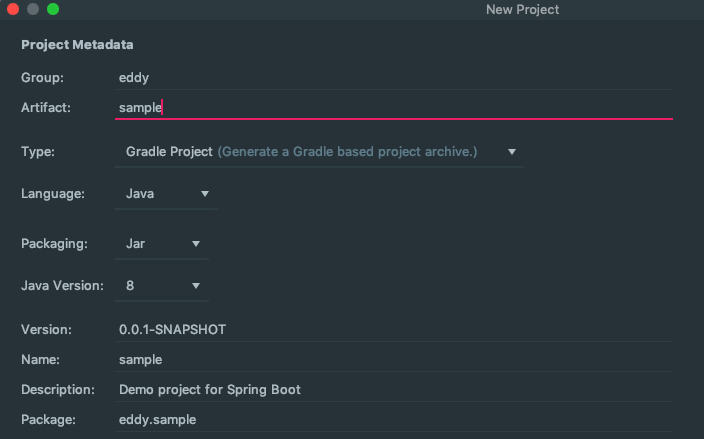
Task: Click into the Group field containing eddy
Action: (x=390, y=77)
